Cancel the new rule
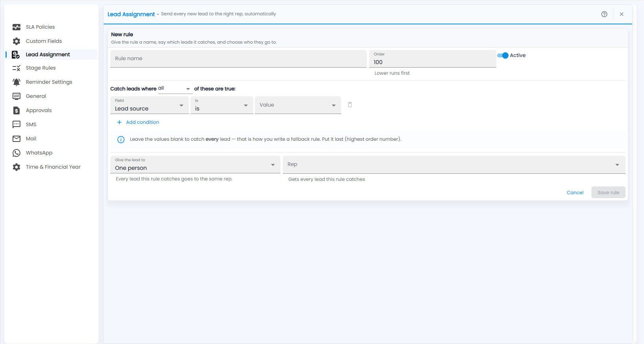This screenshot has height=344, width=644. (575, 193)
